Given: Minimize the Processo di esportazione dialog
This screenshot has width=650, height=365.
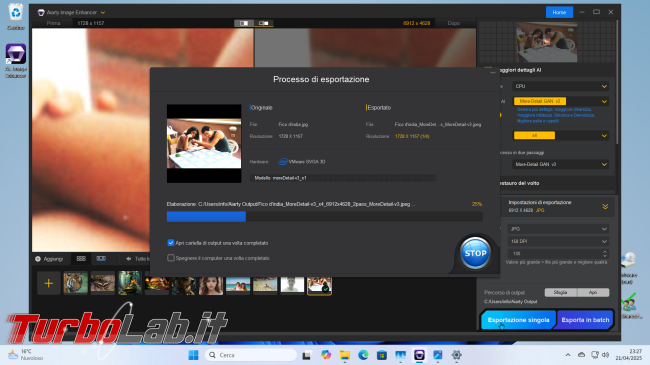Looking at the screenshot, I should [x=492, y=72].
